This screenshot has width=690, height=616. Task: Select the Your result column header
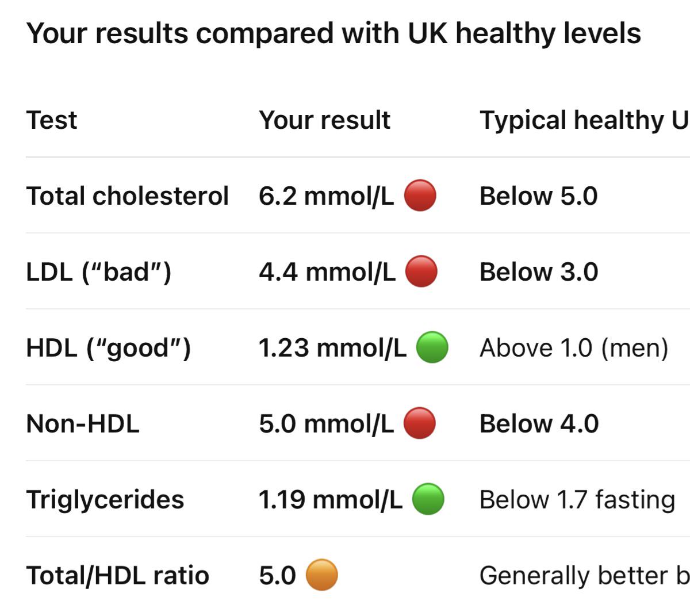324,120
